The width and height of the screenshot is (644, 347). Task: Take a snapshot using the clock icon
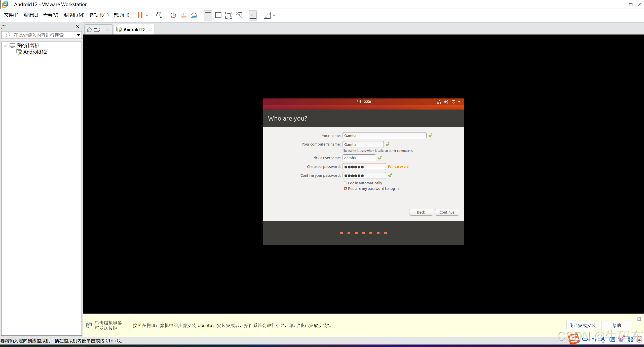click(173, 15)
